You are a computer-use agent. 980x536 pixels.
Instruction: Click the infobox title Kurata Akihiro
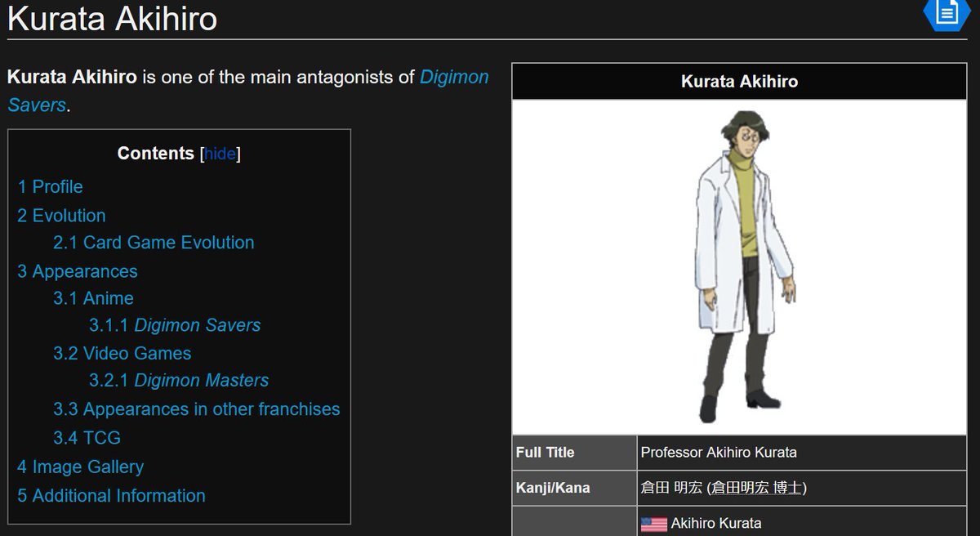click(x=740, y=82)
